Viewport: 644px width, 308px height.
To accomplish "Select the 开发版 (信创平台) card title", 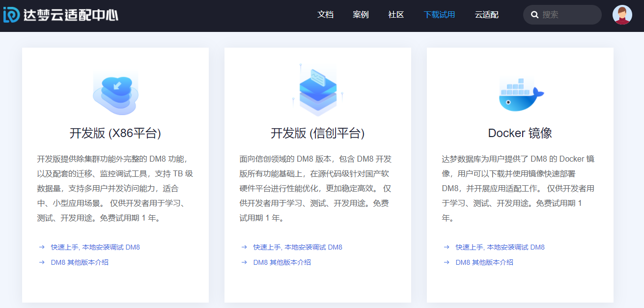I will (318, 133).
